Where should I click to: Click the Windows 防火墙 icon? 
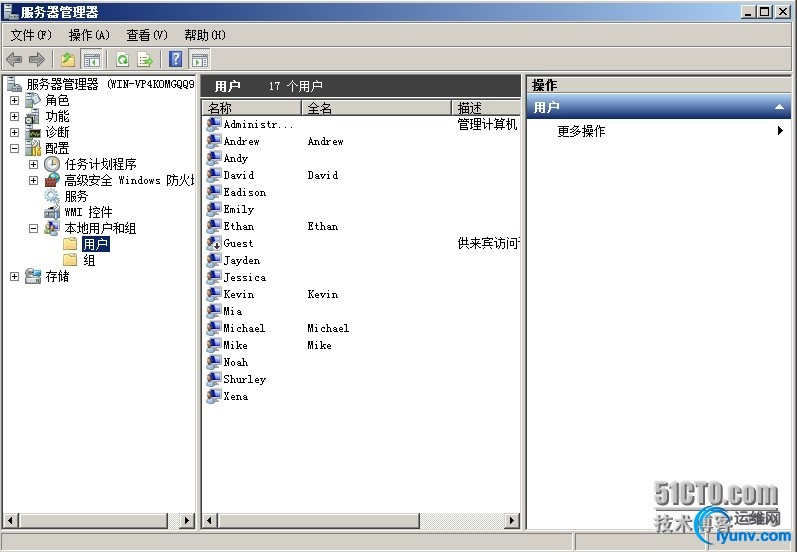[x=52, y=180]
